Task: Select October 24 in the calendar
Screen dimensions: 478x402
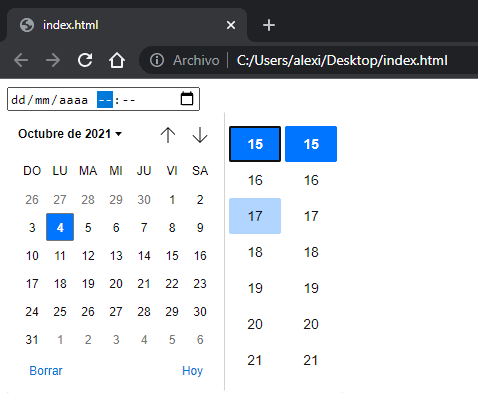Action: (x=32, y=312)
